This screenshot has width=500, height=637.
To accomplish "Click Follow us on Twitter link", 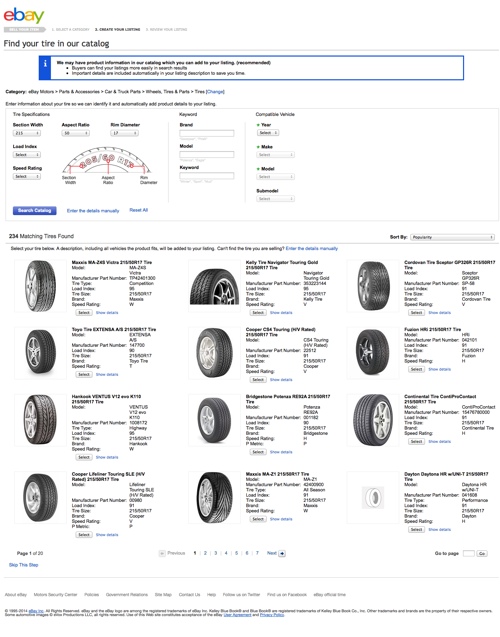I will coord(241,595).
